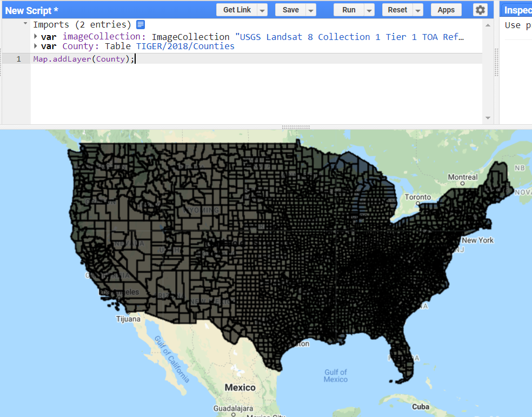The image size is (532, 417).
Task: Click the imageCollection variable name
Action: 101,37
